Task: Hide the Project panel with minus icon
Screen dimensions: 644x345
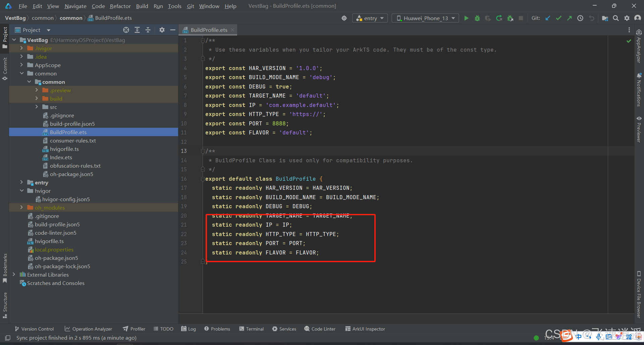Action: tap(173, 30)
